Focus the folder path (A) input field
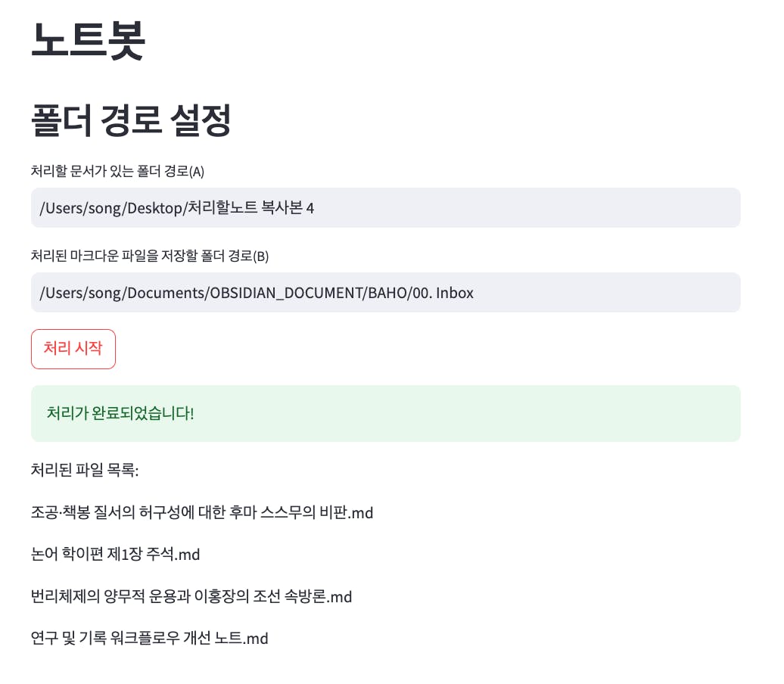Viewport: 784px width, 684px height. point(385,207)
